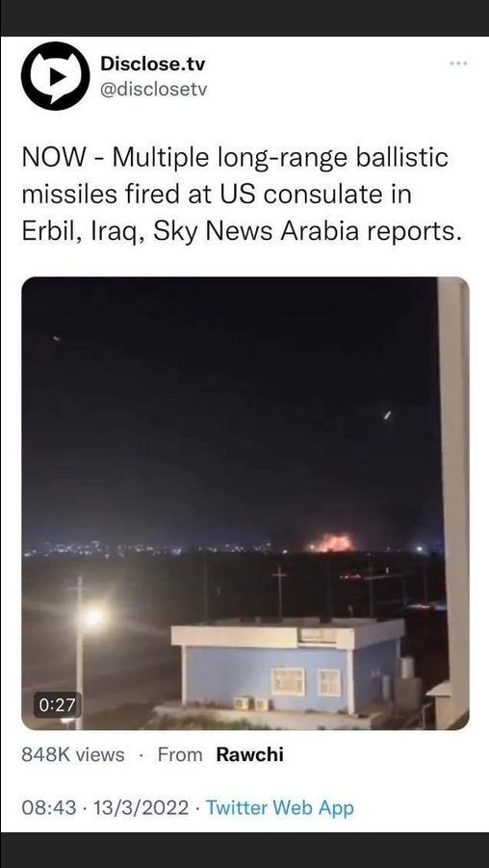Click the 13/3/2022 tweet date
This screenshot has width=489, height=868.
pos(142,808)
